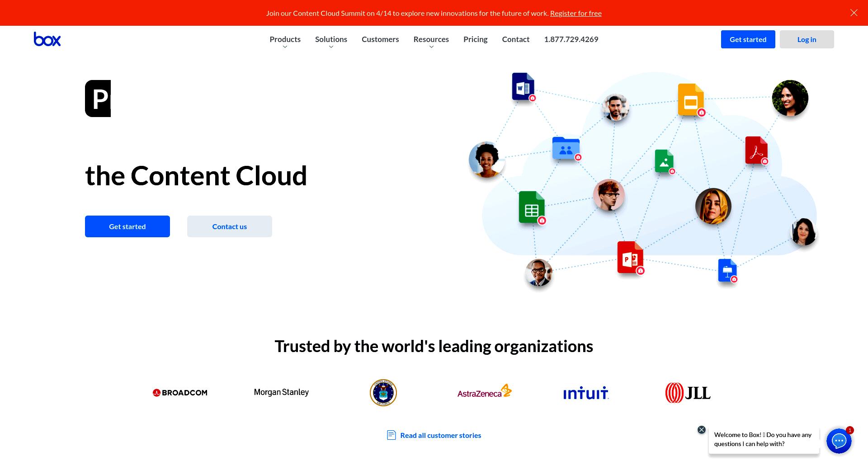Click the Welcome to Box chat message

coord(764,439)
